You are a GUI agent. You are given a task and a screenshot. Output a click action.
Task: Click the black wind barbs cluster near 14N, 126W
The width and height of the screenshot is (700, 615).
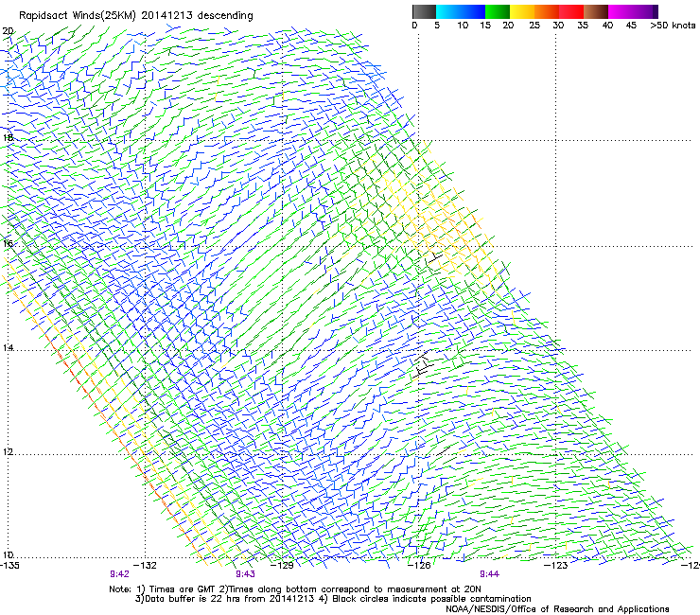pos(422,365)
